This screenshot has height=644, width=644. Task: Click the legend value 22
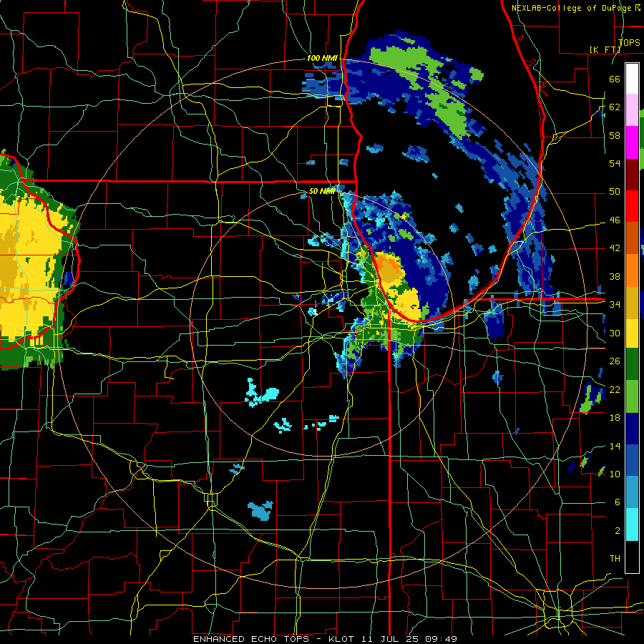point(615,390)
